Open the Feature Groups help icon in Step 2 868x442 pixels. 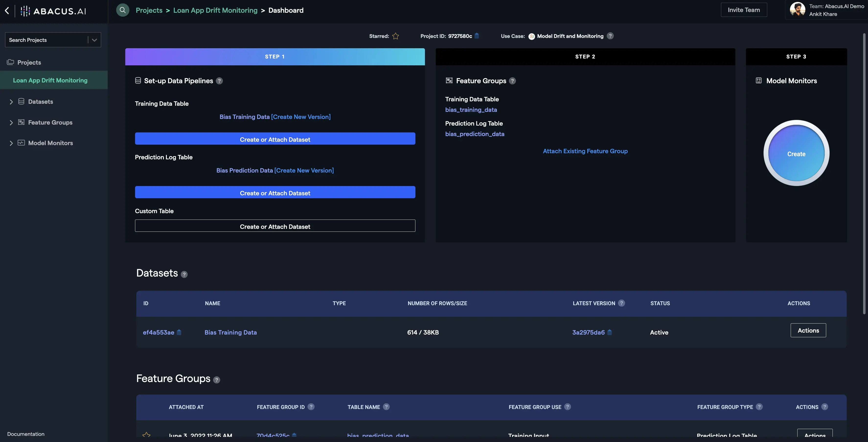[x=513, y=81]
